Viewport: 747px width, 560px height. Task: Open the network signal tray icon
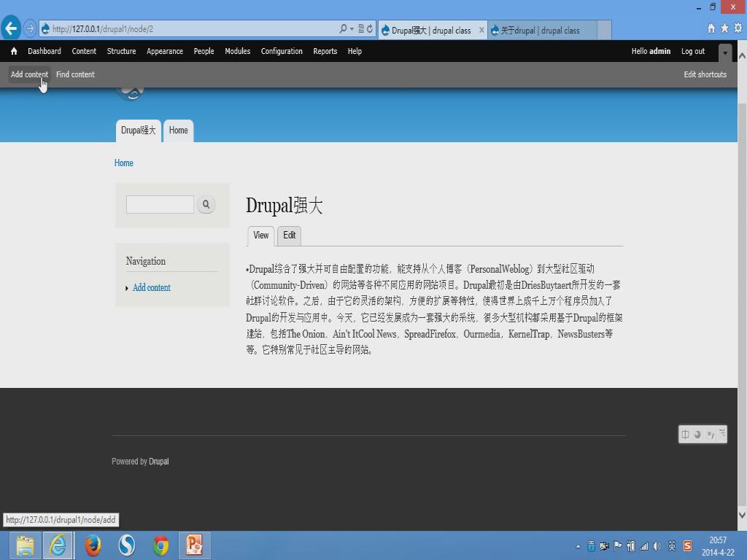pyautogui.click(x=644, y=546)
